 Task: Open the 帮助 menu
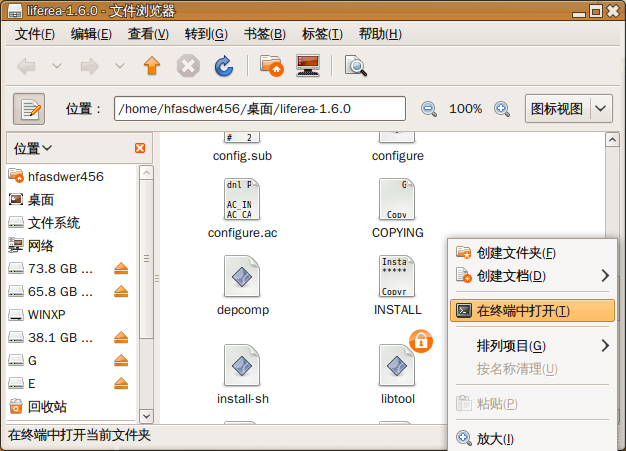point(380,34)
